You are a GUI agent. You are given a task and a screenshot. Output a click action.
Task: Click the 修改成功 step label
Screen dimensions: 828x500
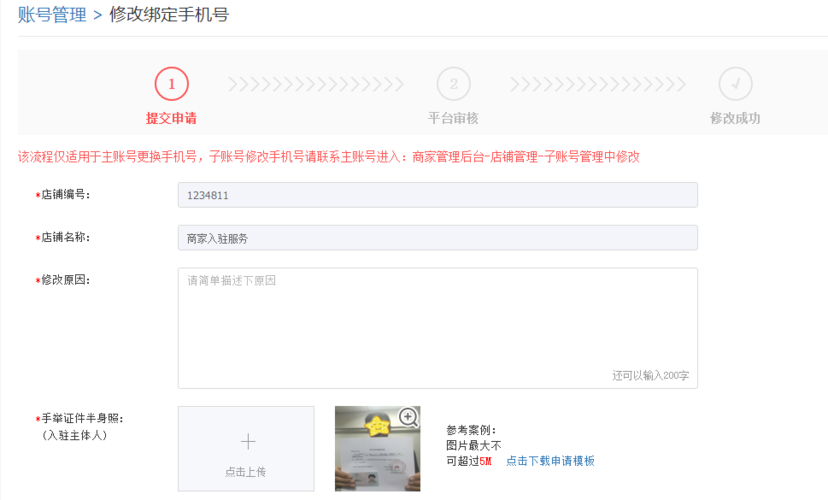coord(736,118)
